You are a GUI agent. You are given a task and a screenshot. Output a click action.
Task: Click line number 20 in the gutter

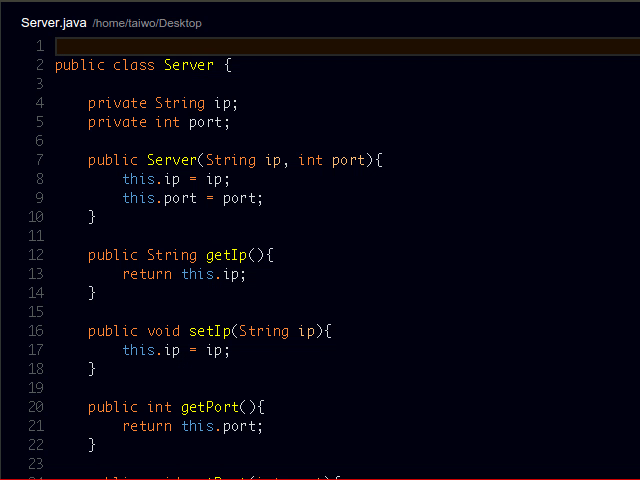point(36,407)
